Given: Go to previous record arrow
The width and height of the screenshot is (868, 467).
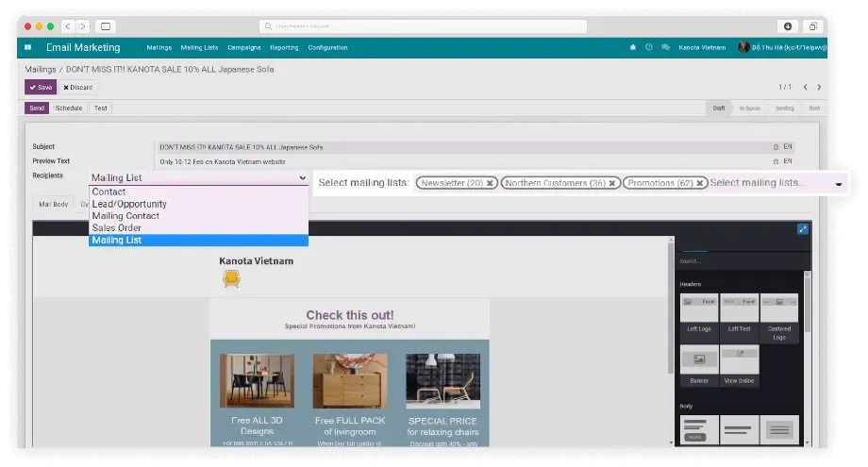Looking at the screenshot, I should tap(806, 88).
